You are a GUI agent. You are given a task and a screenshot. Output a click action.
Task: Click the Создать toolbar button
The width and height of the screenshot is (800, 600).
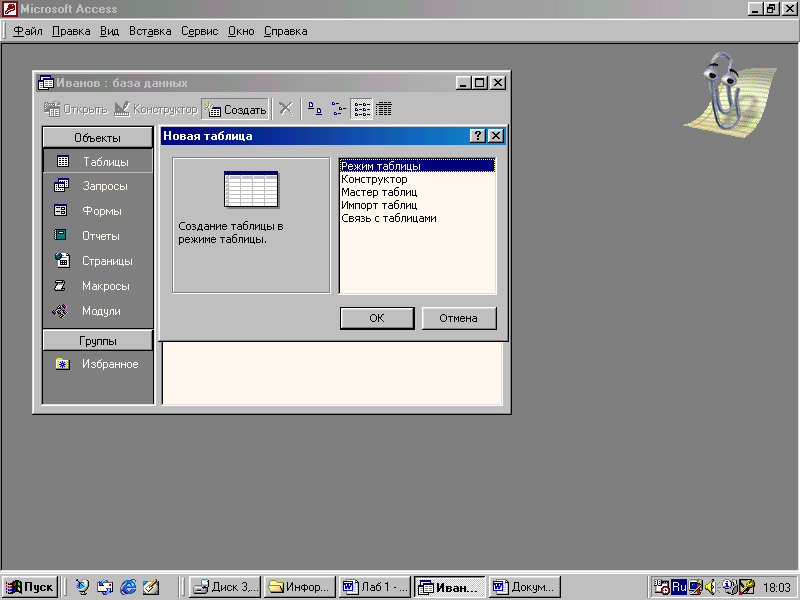tap(235, 109)
